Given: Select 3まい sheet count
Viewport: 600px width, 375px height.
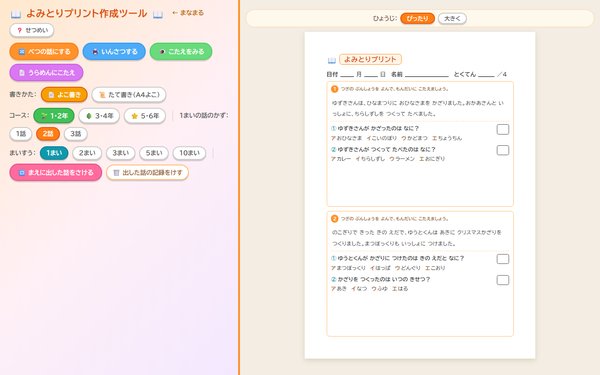Looking at the screenshot, I should point(121,153).
